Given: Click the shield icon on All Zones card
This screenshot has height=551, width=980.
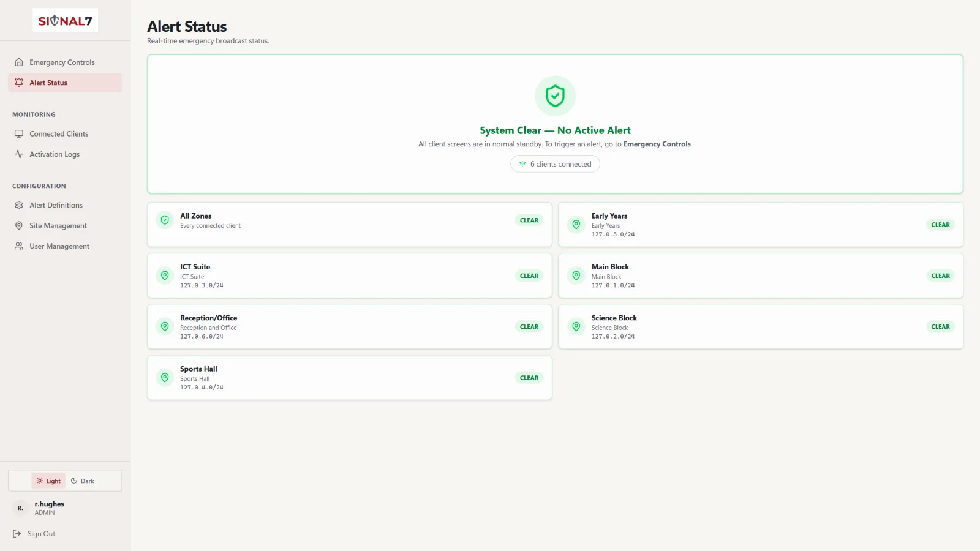Looking at the screenshot, I should (x=165, y=220).
